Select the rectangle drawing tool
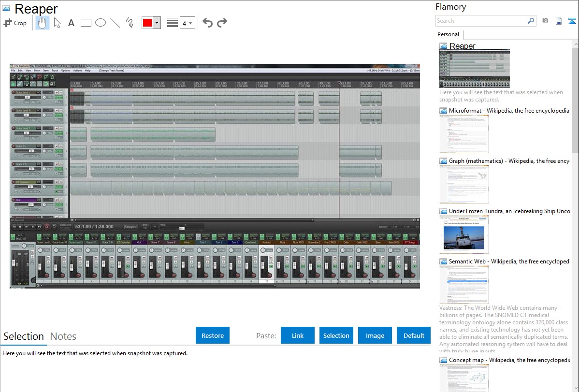This screenshot has height=392, width=579. [86, 23]
